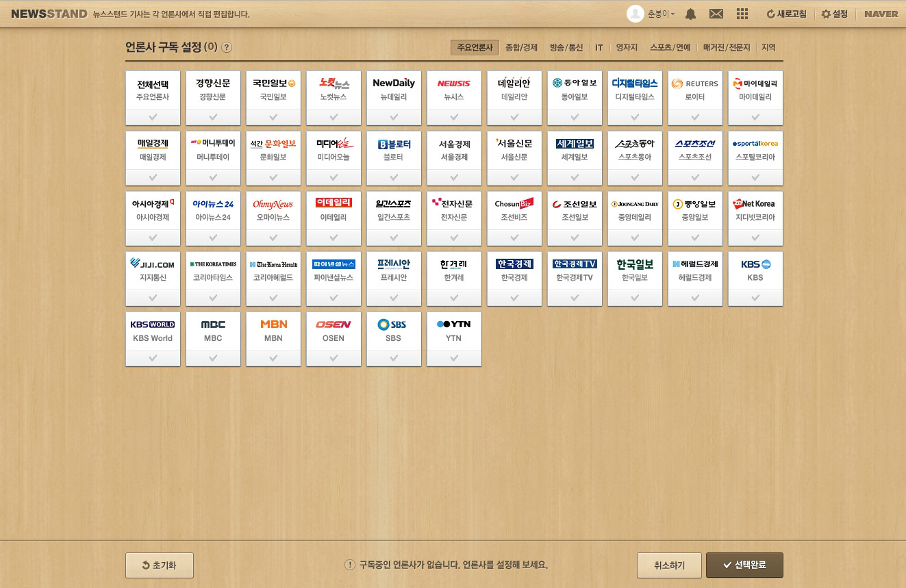
Task: Switch to the 방송/통신 tab
Action: pyautogui.click(x=566, y=48)
